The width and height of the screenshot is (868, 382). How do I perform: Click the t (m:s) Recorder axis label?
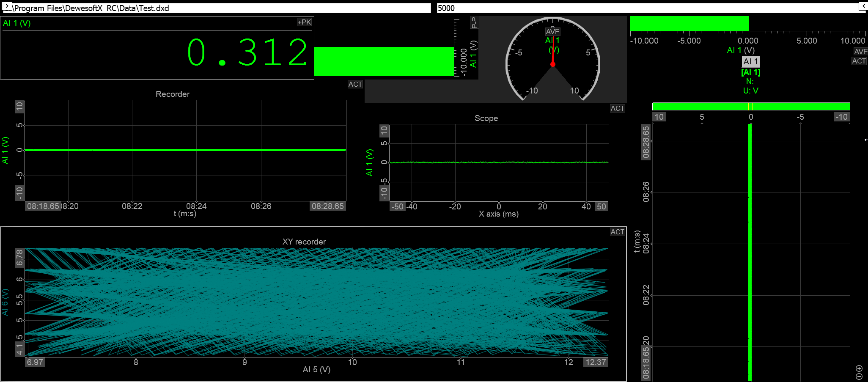point(185,214)
